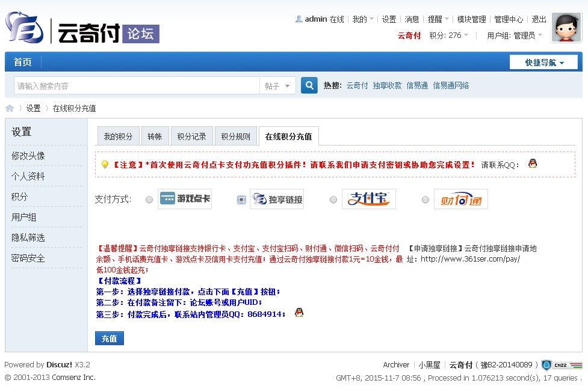Click the 设置 link in the top bar
The width and height of the screenshot is (588, 392).
389,19
